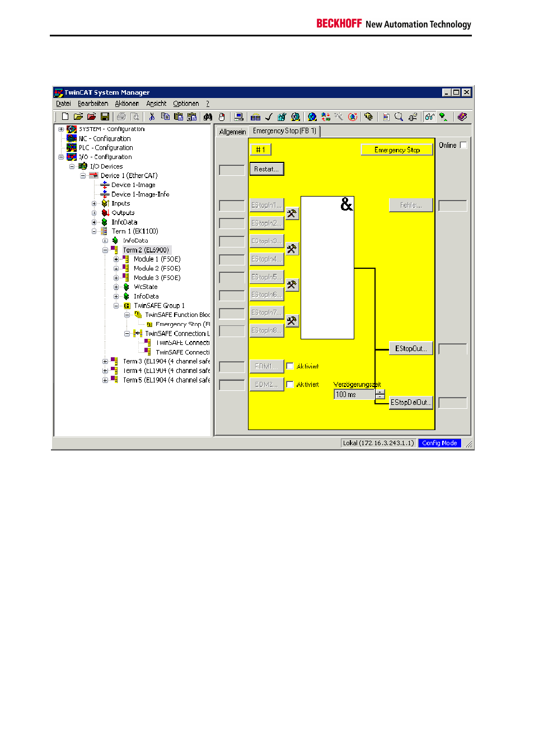Image resolution: width=534 pixels, height=756 pixels.
Task: Open the Bearbeiten menu
Action: point(93,104)
